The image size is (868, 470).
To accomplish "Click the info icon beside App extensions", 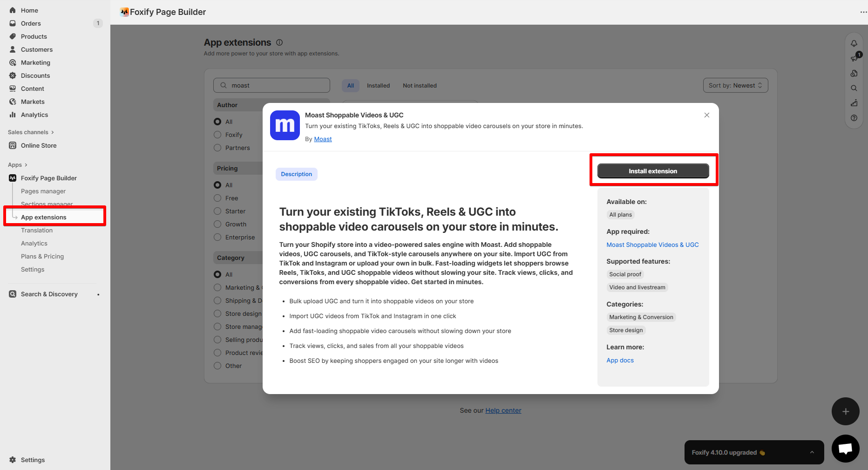I will pos(279,42).
